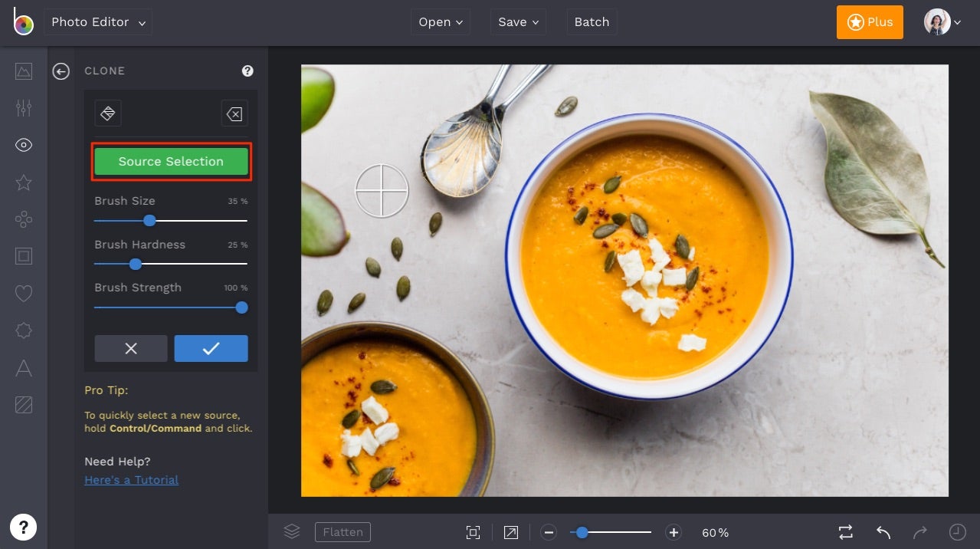Viewport: 980px width, 549px height.
Task: Click the BeFunky logo icon
Action: [23, 21]
